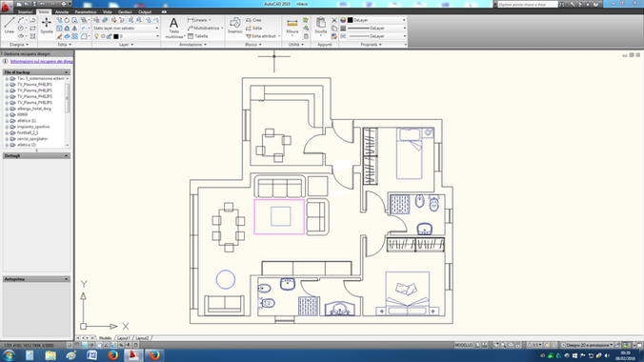The width and height of the screenshot is (644, 362).
Task: Click the search keyword input field
Action: (x=528, y=4)
